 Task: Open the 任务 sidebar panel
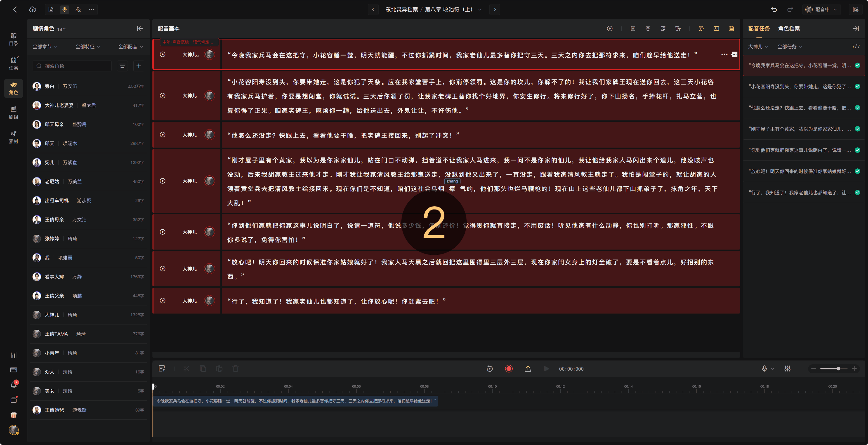tap(14, 63)
